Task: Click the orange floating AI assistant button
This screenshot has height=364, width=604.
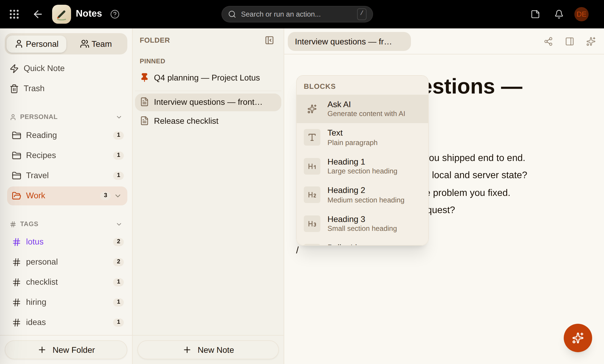Action: 578,338
